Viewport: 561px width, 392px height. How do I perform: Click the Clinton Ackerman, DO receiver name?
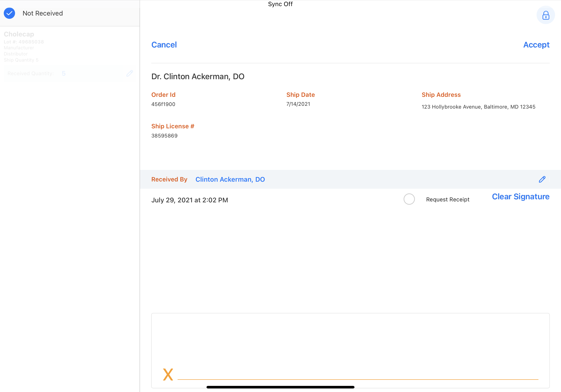click(x=230, y=179)
